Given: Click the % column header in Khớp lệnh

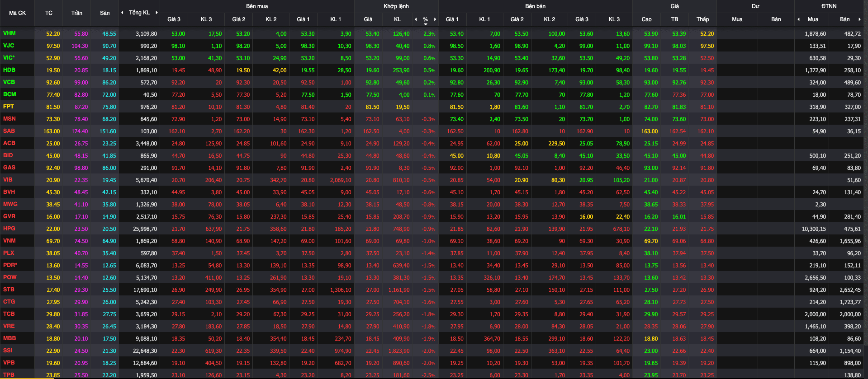Looking at the screenshot, I should tap(426, 19).
